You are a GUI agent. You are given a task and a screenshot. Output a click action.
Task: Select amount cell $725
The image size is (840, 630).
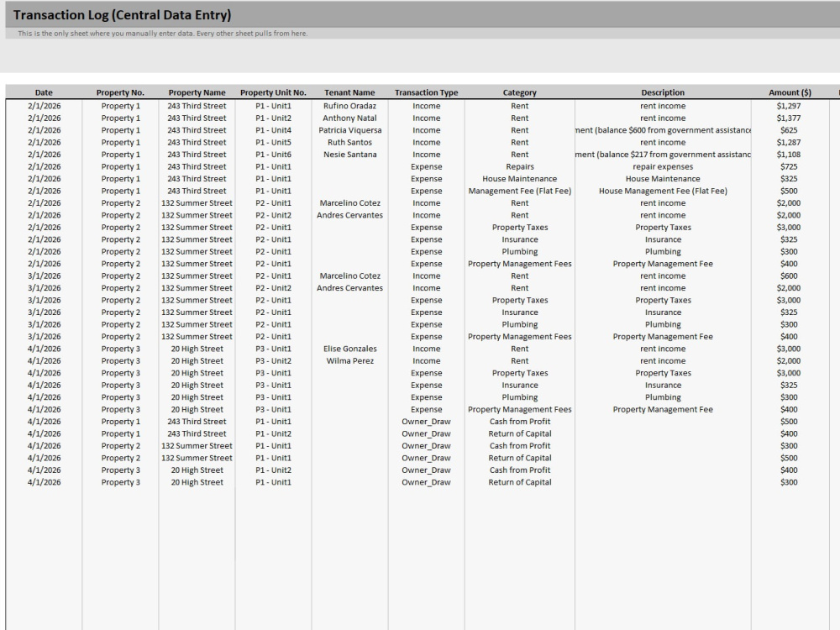tap(789, 166)
